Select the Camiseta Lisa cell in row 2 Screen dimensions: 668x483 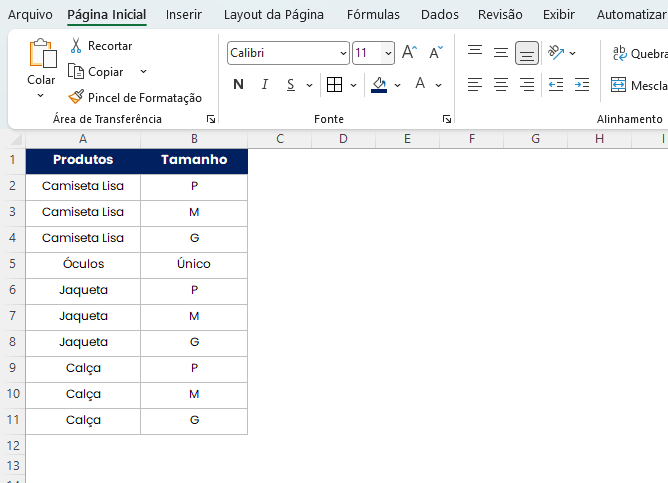pos(83,186)
